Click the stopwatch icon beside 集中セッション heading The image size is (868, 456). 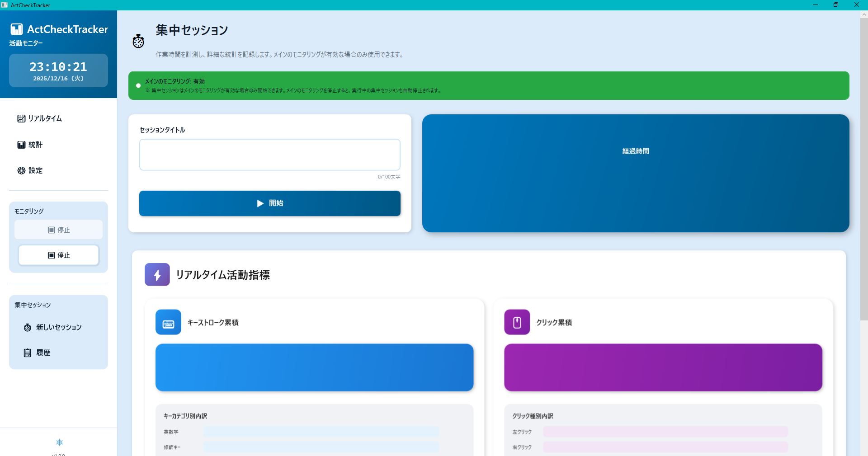pyautogui.click(x=138, y=41)
